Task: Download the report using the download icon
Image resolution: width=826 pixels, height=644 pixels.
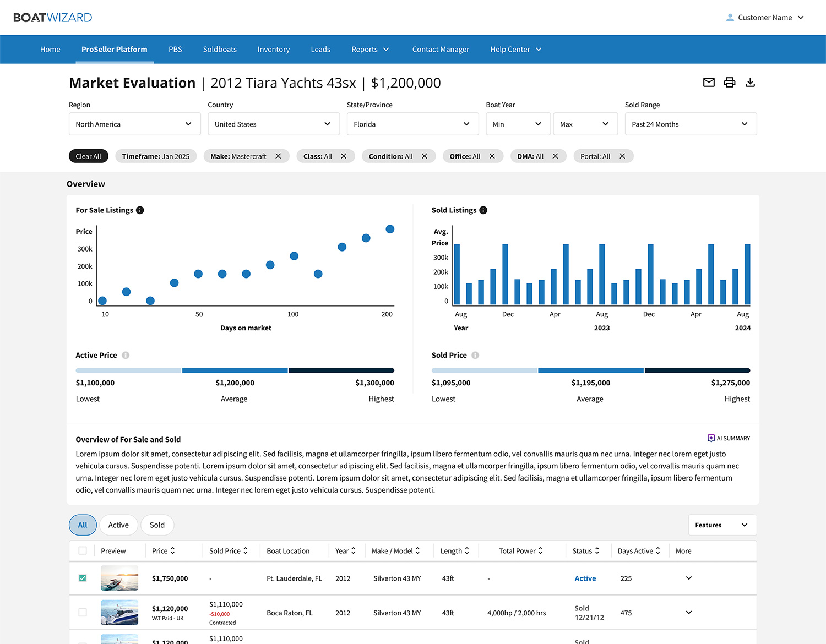Action: pyautogui.click(x=750, y=82)
